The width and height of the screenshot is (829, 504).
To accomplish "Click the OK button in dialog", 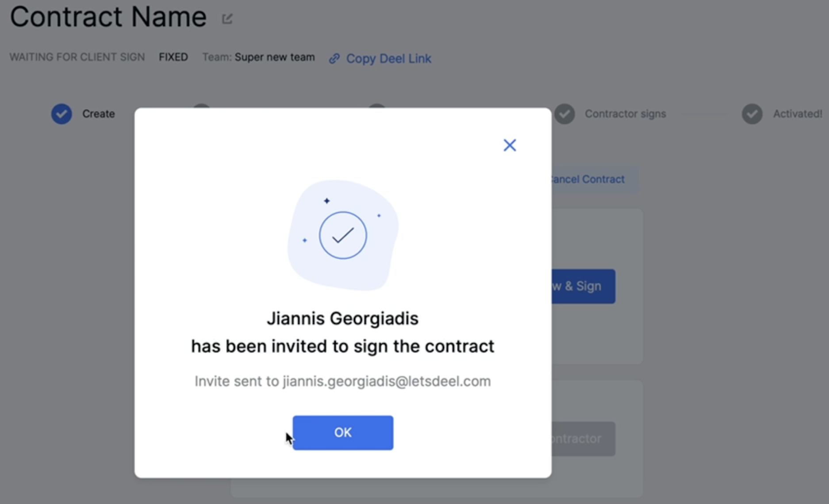I will click(x=343, y=432).
